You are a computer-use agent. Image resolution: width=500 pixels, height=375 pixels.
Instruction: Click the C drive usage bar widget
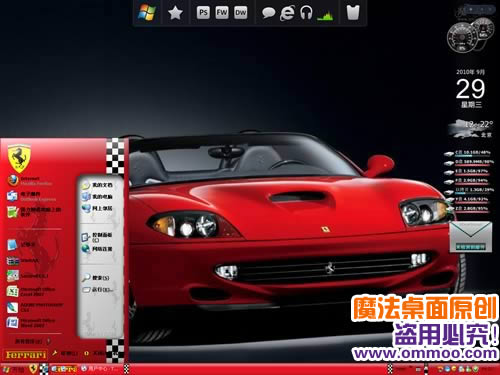(468, 153)
